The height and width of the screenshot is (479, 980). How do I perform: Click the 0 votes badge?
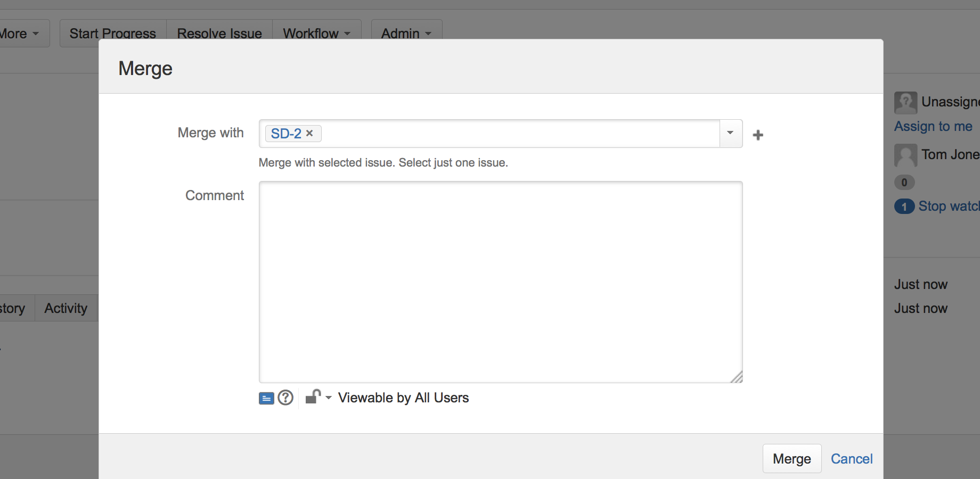904,182
